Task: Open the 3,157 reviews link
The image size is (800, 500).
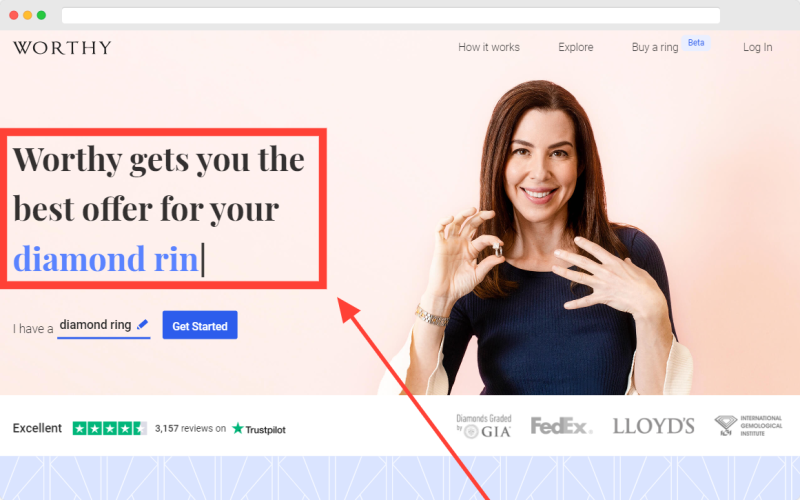Action: point(190,429)
